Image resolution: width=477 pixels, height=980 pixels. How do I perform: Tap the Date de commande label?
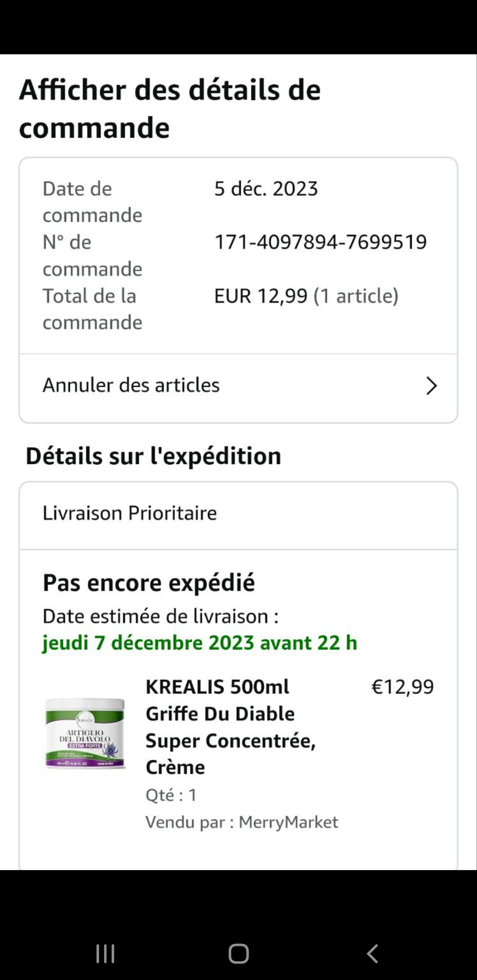(x=92, y=202)
